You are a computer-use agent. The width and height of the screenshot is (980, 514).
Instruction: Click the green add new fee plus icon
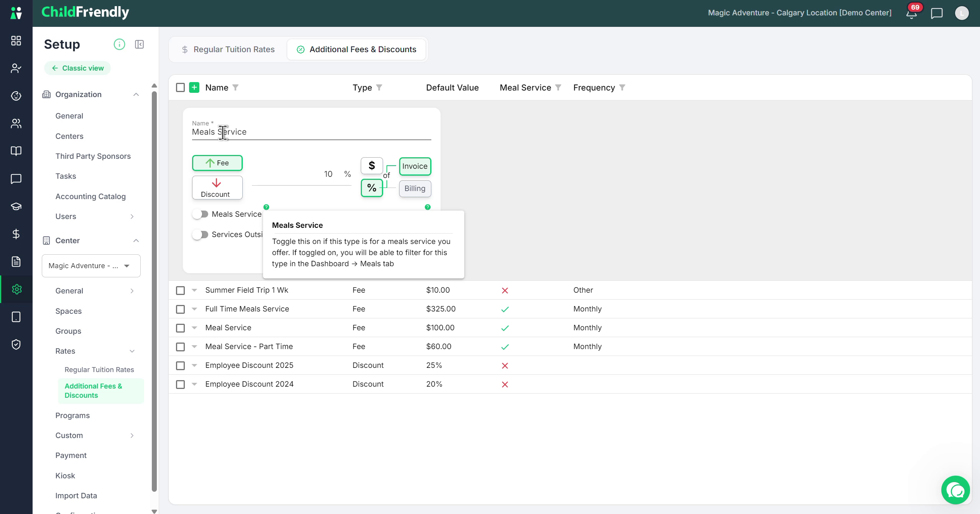[194, 87]
